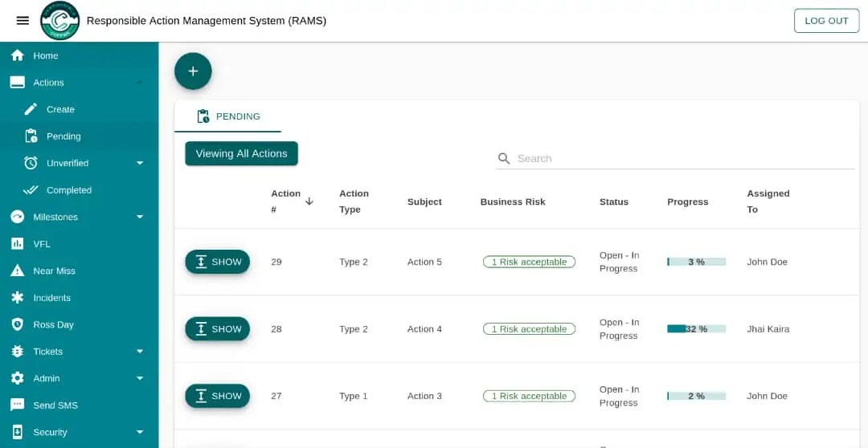Click the Near Miss warning icon
Screen dimensions: 868x448
tap(17, 271)
